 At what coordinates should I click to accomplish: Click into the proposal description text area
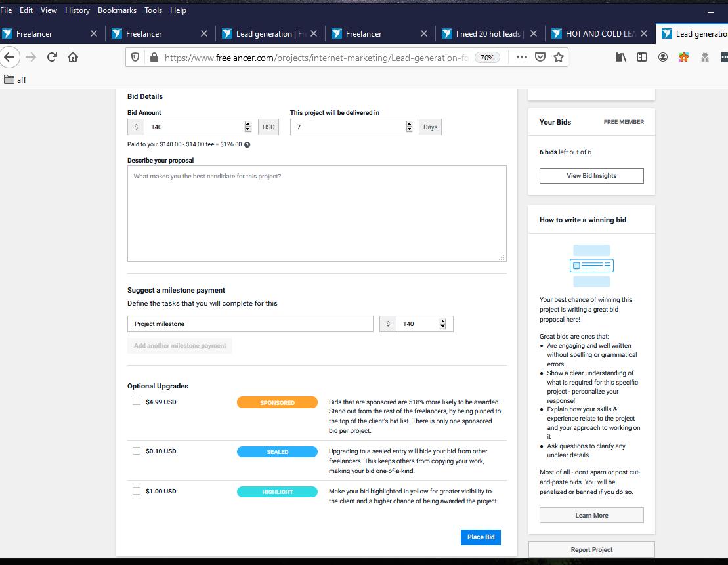point(316,213)
